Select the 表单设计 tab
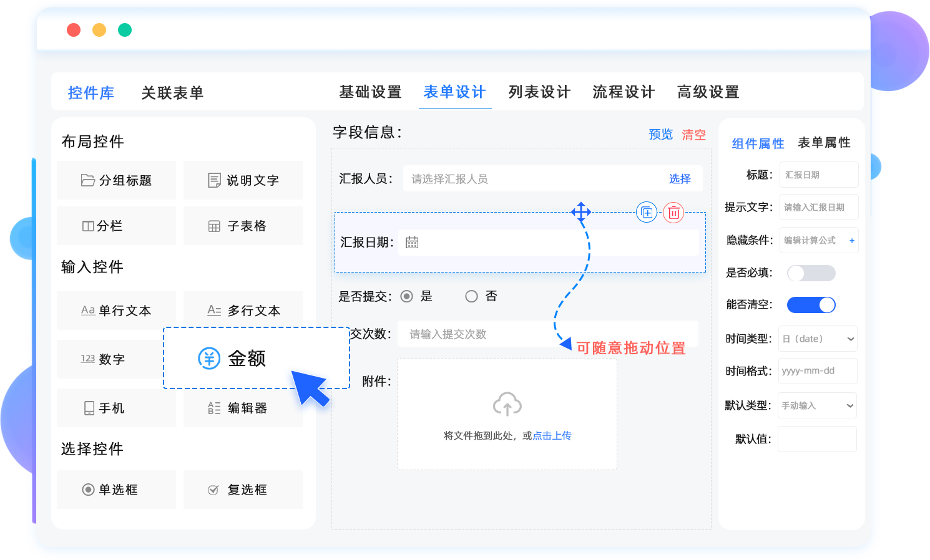930x560 pixels. click(x=455, y=92)
